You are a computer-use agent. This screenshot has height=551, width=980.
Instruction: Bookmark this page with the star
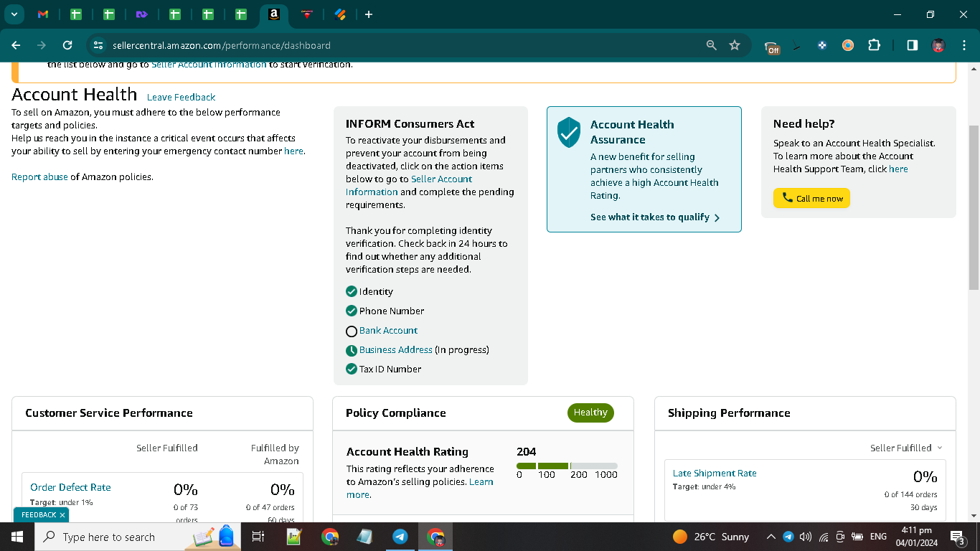(x=735, y=45)
